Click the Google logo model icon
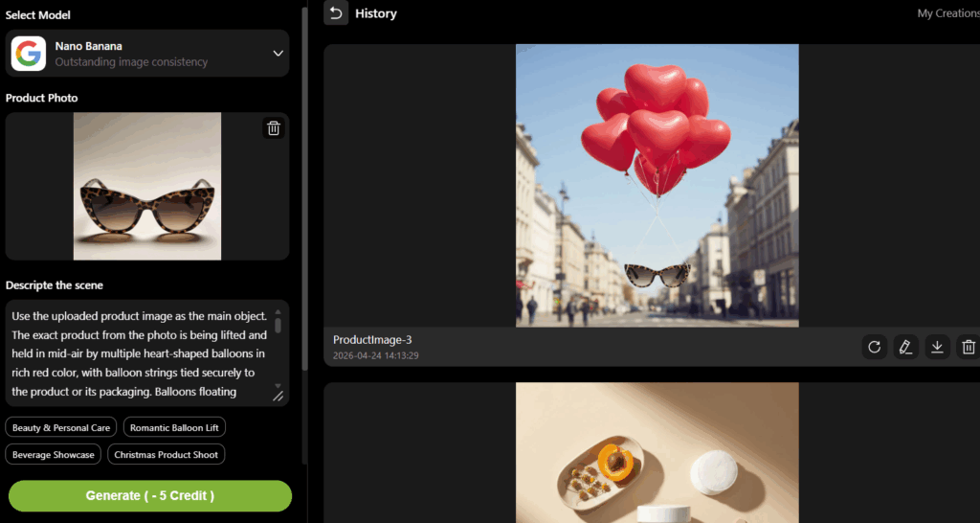The image size is (980, 523). [x=28, y=54]
